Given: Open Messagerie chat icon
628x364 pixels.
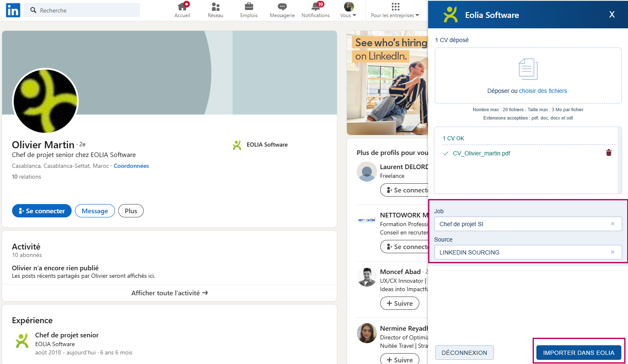Looking at the screenshot, I should pos(282,7).
